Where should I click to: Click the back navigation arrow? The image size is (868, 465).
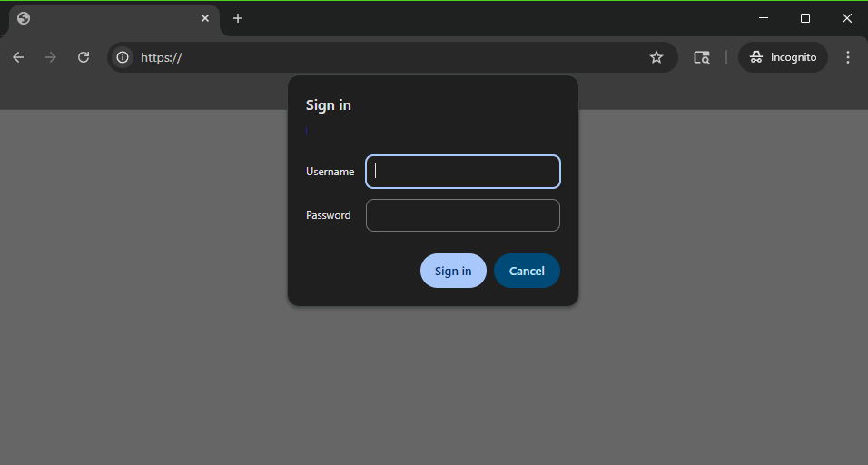pos(18,57)
